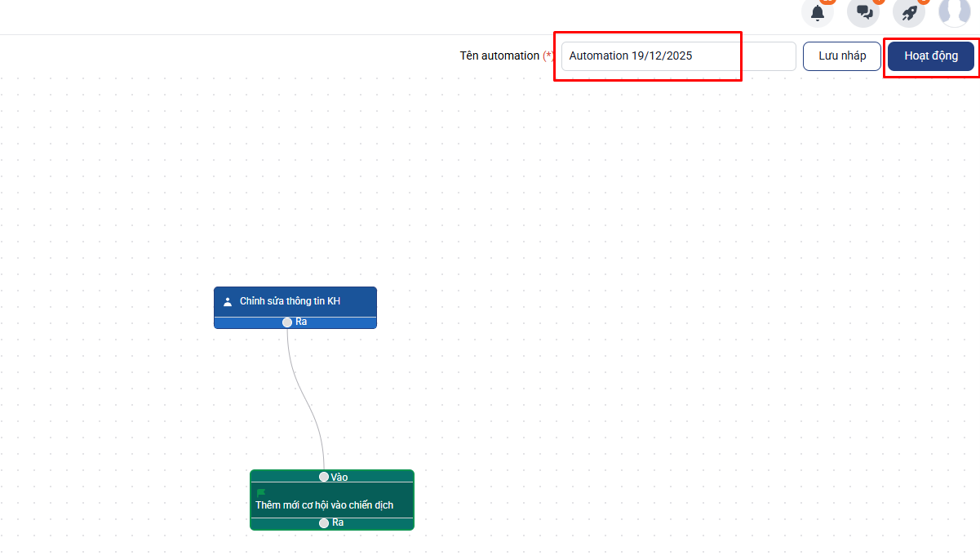Screen dimensions: 980x560
Task: Click the orange badge on the chat icon
Action: (x=878, y=2)
